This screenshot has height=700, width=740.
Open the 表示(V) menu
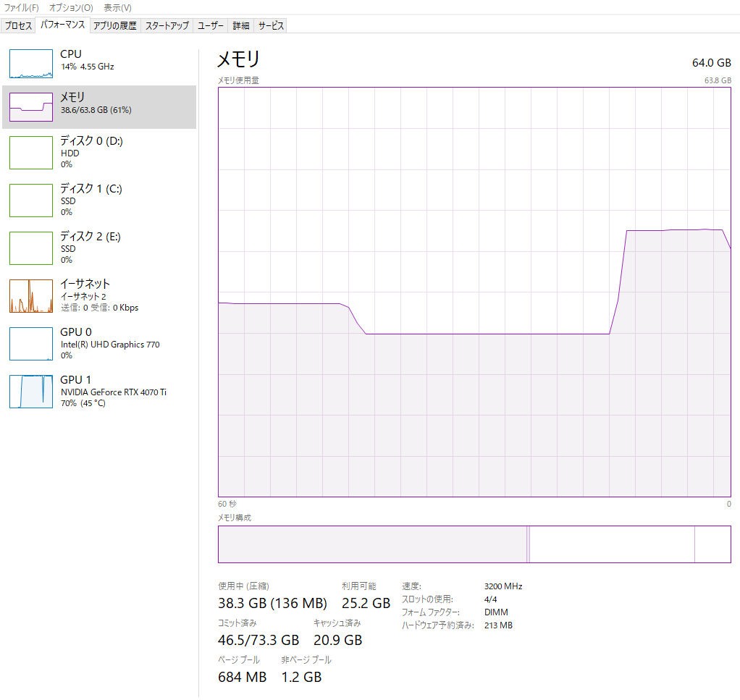click(x=117, y=7)
